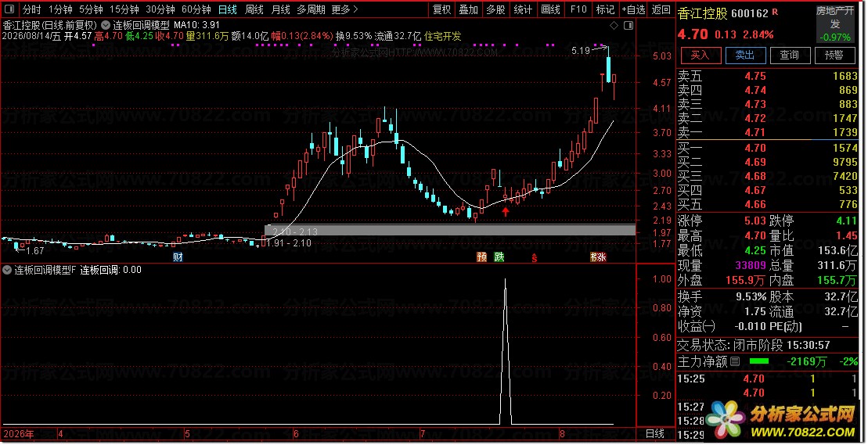Select the 60分钟 period tab
Screen dimensions: 868x445
click(196, 9)
